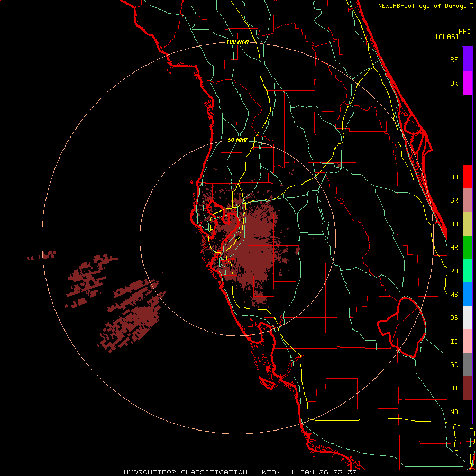Click the [CLAS] legend unit label
Screen dimensions: 476x476
[x=447, y=37]
